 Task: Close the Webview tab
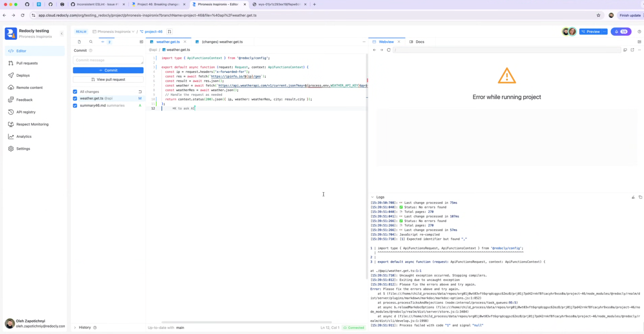[x=399, y=42]
